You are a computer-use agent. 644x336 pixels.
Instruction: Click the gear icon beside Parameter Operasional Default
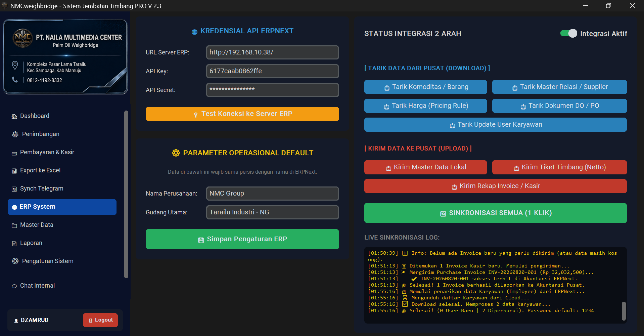tap(176, 153)
